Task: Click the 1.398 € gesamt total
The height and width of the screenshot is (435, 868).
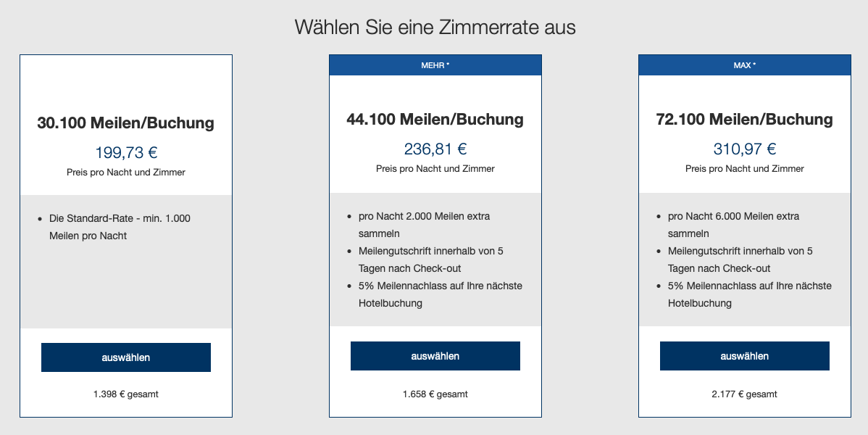Action: 125,394
